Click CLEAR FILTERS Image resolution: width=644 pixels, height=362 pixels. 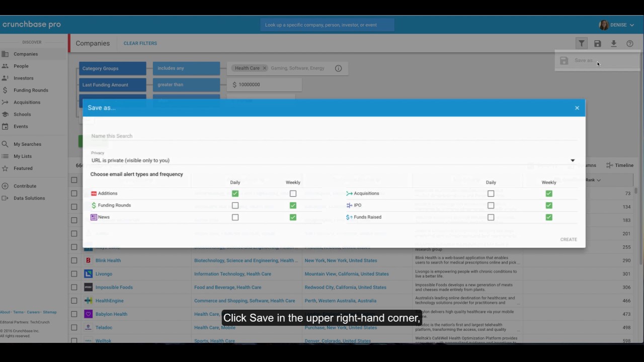coord(140,43)
